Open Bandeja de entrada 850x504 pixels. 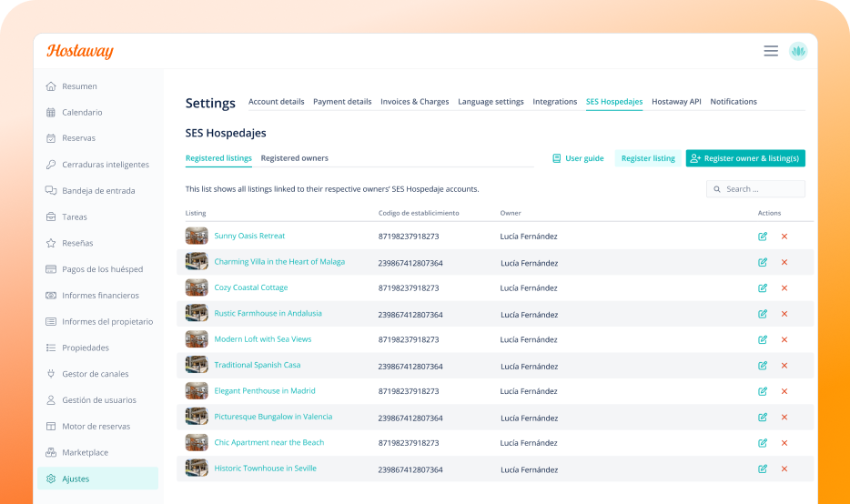[97, 191]
